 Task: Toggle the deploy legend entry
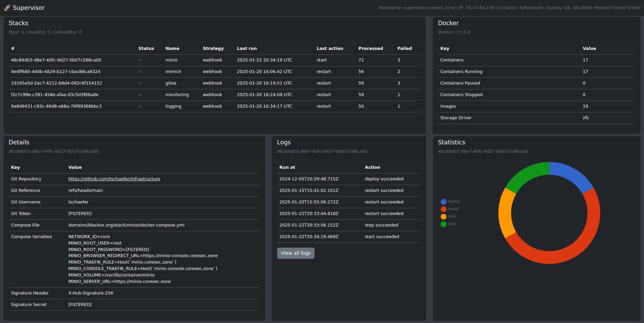450,201
